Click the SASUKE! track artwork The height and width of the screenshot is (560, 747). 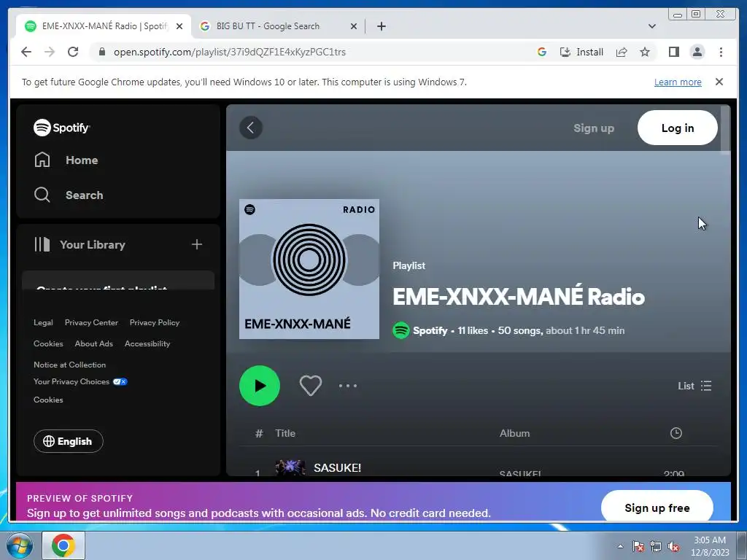click(290, 467)
